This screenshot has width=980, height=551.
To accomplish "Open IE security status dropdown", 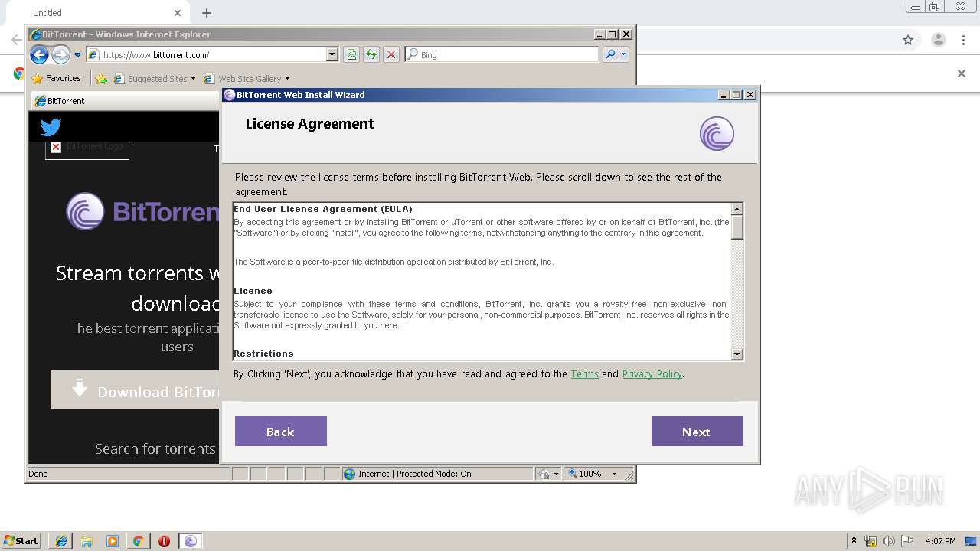I will tap(548, 474).
